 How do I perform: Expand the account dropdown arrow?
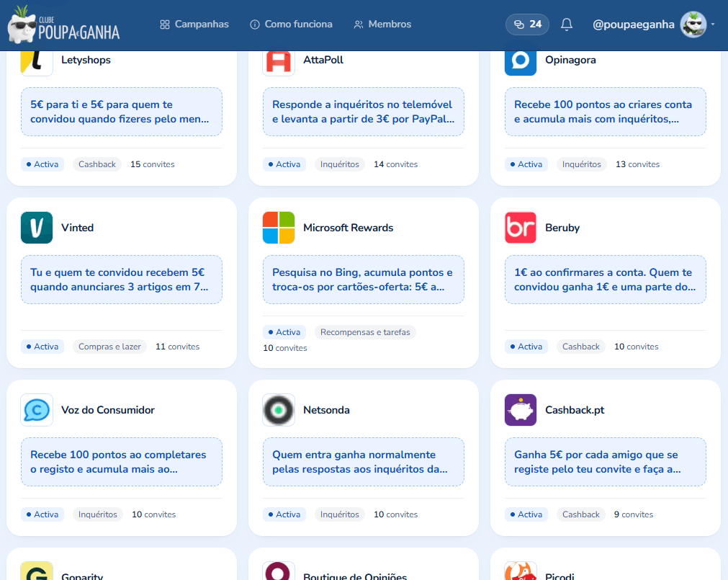coord(713,24)
